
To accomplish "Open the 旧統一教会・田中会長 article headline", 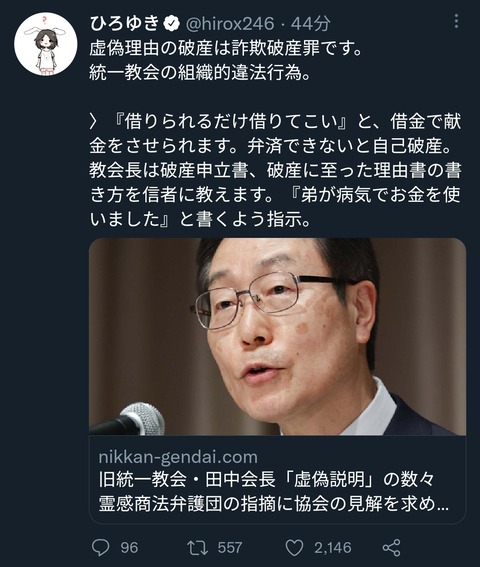I will pos(266,481).
